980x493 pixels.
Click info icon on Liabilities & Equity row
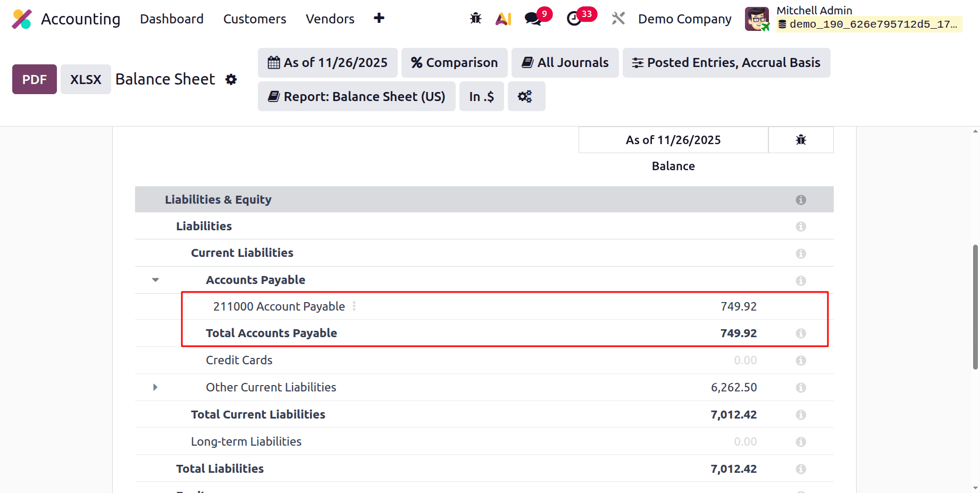click(801, 199)
